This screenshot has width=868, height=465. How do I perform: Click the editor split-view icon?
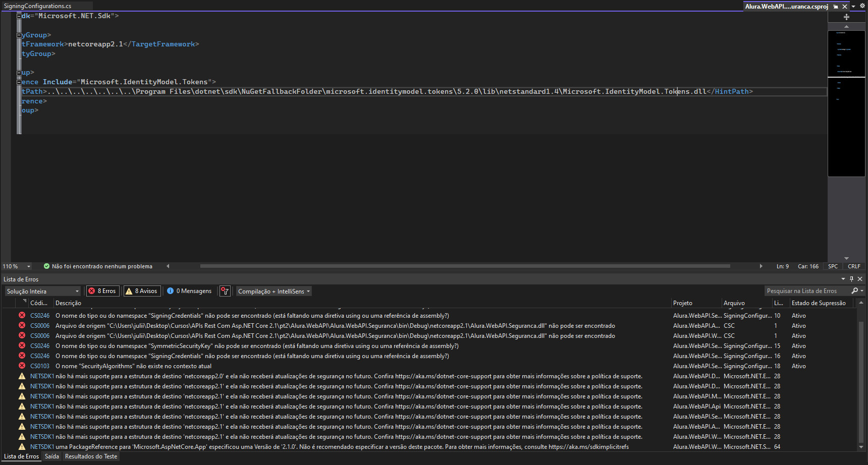pyautogui.click(x=846, y=17)
